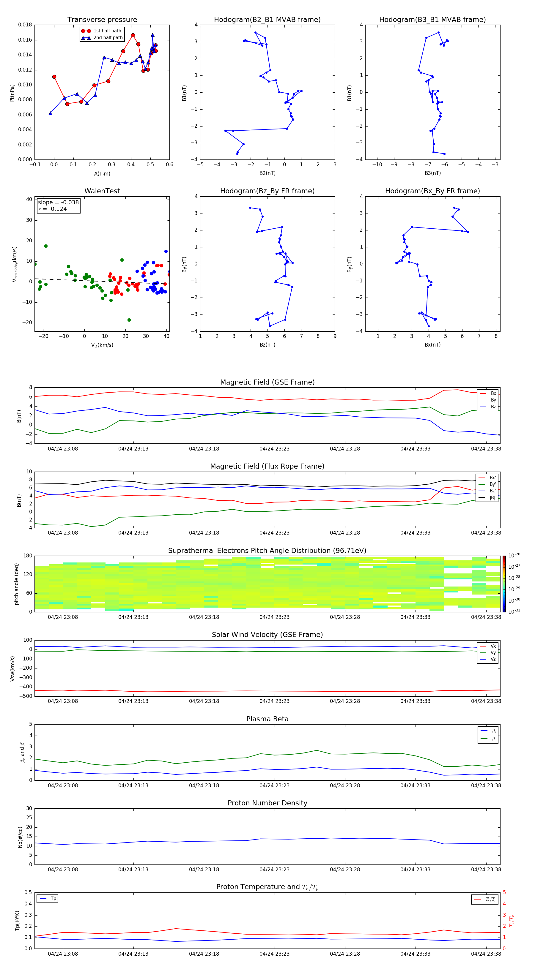Click the "04/24 23:38" tick under Proton Temperature plot
The image size is (535, 980).
point(486,954)
